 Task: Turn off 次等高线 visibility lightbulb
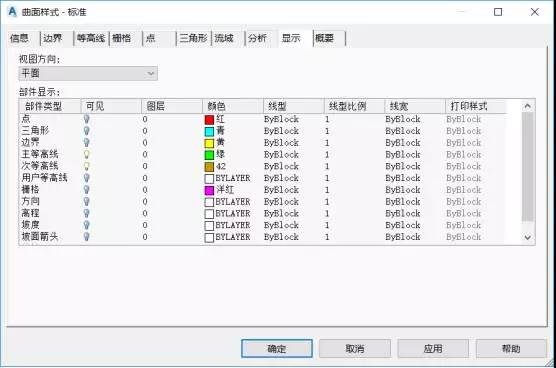[x=87, y=166]
